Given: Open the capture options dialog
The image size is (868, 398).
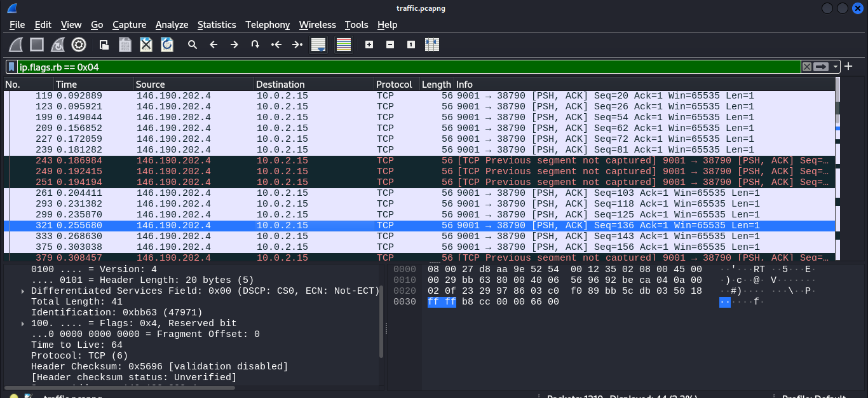Looking at the screenshot, I should pyautogui.click(x=78, y=45).
